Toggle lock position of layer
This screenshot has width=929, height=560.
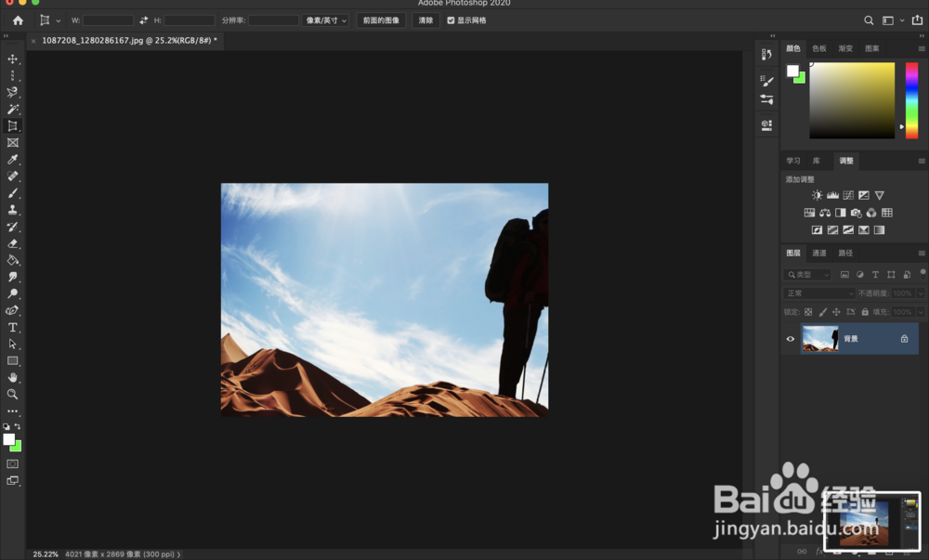pyautogui.click(x=836, y=312)
